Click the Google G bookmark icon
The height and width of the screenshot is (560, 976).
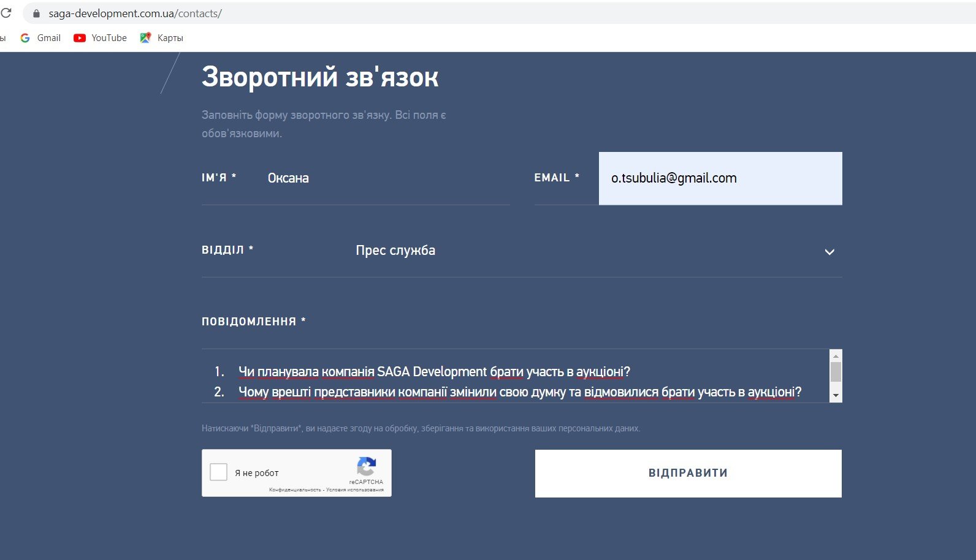25,38
